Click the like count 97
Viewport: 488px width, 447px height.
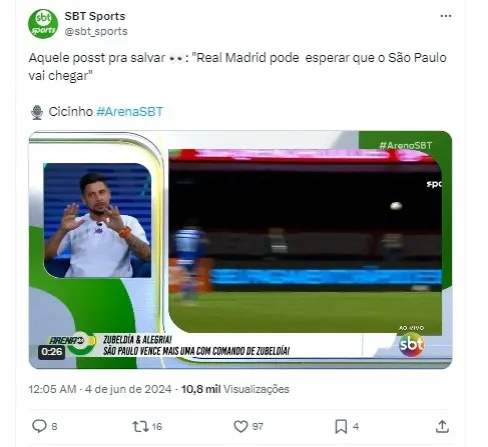point(257,427)
